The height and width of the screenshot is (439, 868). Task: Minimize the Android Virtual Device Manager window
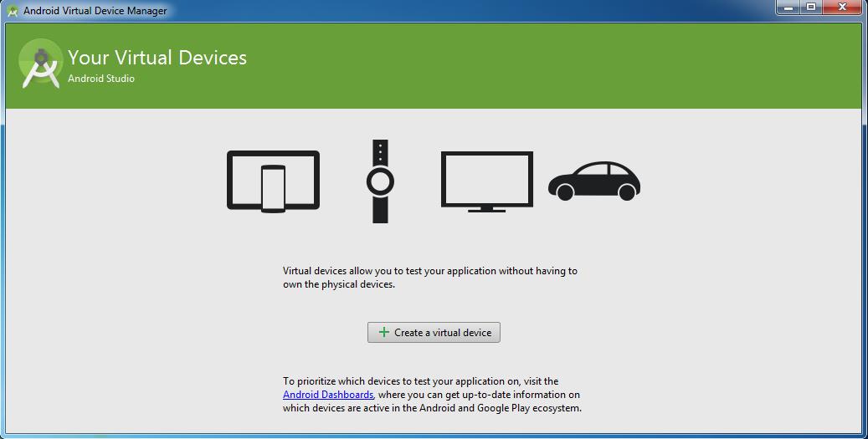(788, 8)
